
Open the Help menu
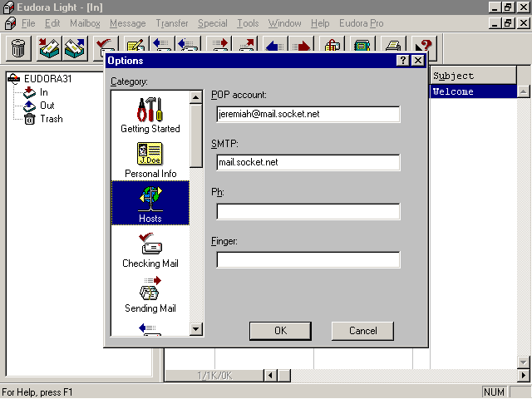click(320, 23)
